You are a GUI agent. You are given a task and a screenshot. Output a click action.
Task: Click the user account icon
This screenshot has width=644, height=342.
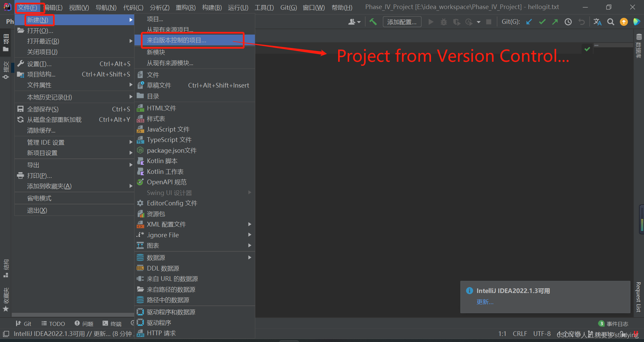pos(354,22)
